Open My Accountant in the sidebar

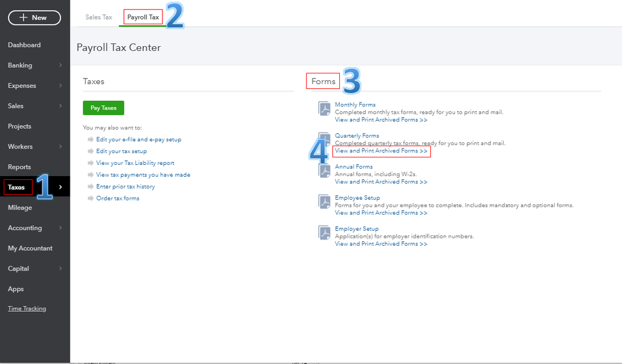[30, 248]
